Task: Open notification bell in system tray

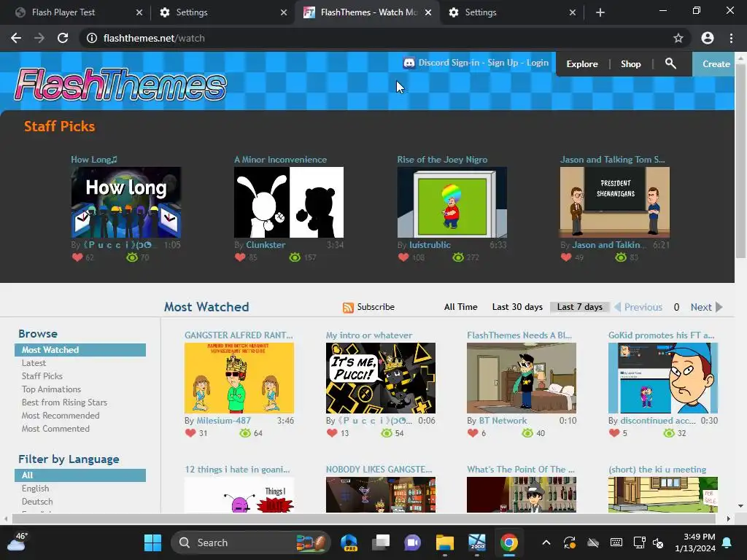Action: (727, 542)
